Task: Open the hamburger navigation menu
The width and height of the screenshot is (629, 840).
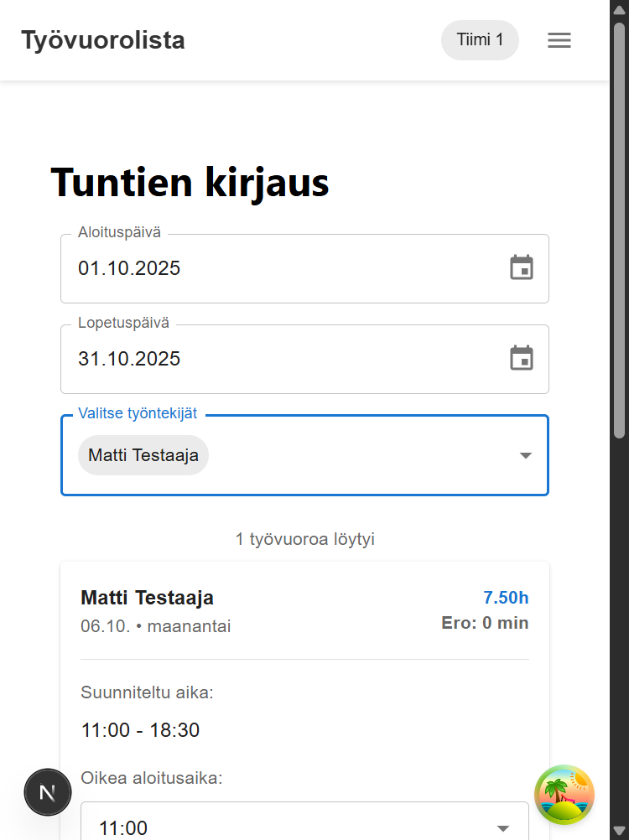Action: pos(559,40)
